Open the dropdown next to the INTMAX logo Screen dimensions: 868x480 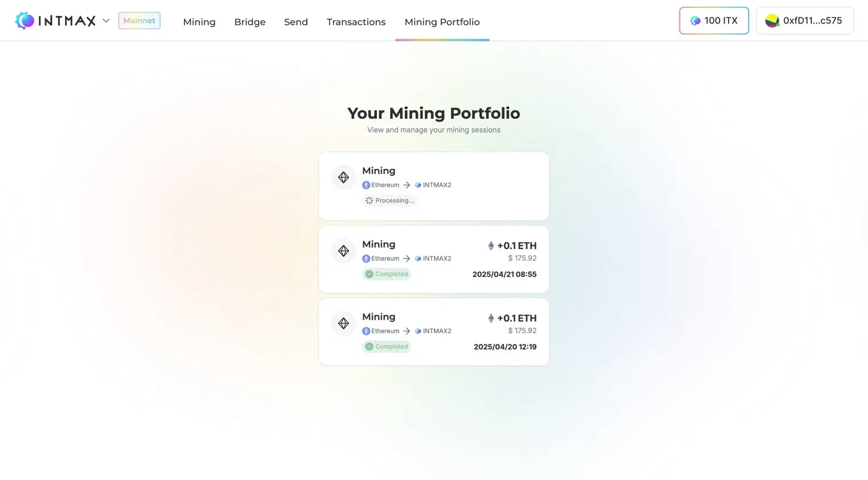coord(106,21)
